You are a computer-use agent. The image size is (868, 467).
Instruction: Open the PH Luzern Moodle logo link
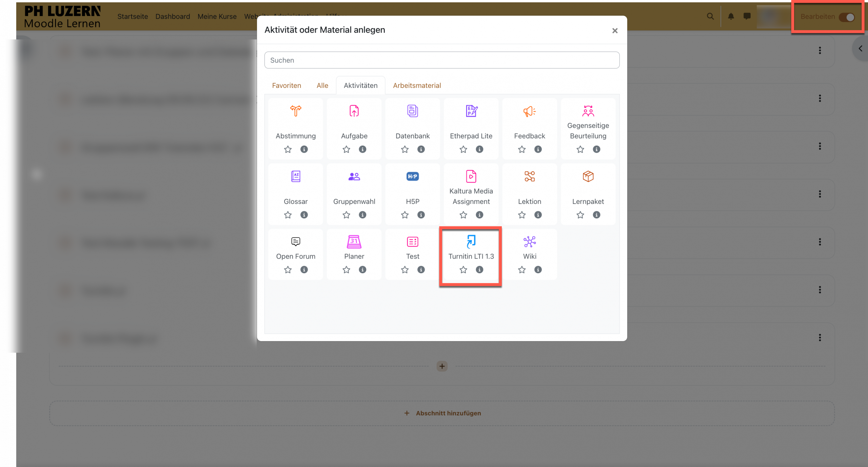point(62,16)
